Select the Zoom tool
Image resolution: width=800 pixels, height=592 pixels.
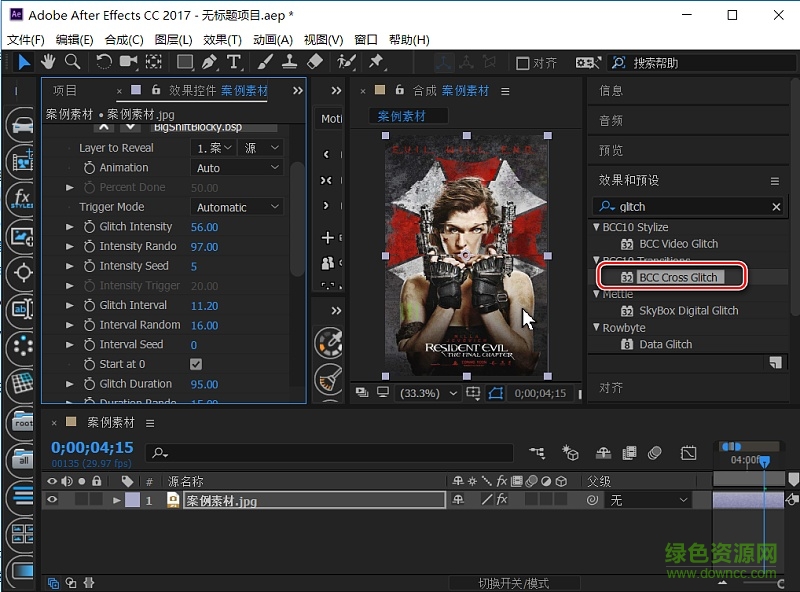click(x=71, y=62)
